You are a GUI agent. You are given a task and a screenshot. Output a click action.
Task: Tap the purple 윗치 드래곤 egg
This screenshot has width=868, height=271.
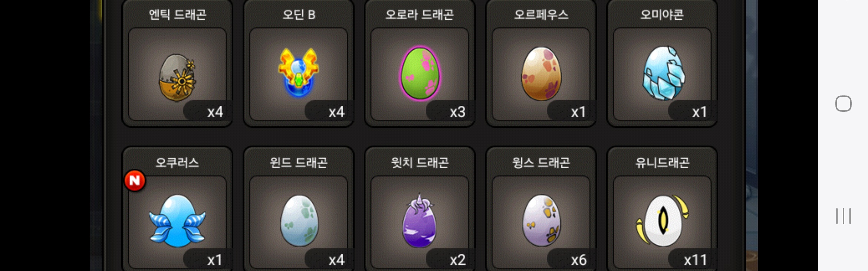tap(420, 221)
